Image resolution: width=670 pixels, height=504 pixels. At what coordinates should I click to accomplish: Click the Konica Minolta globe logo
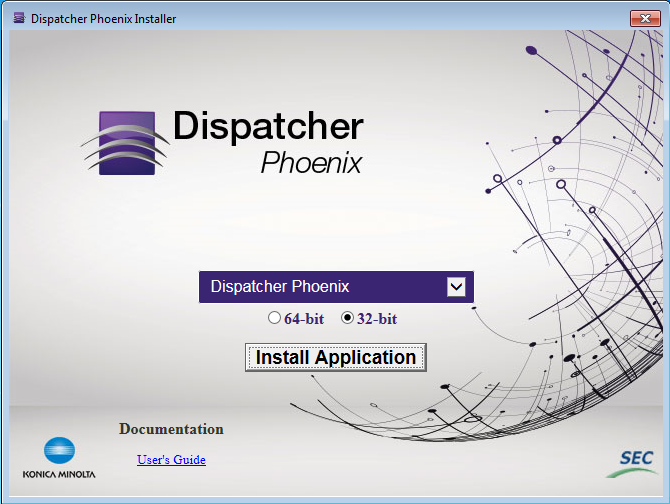59,451
